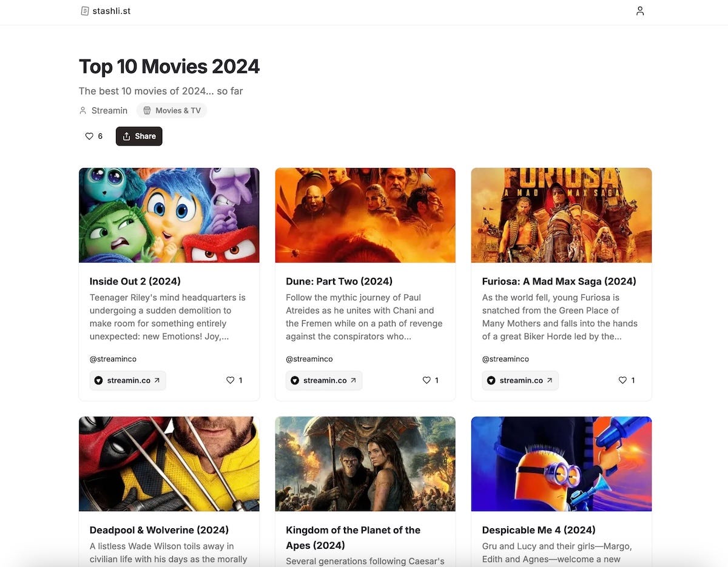Like the Dune: Part Two card

[430, 380]
